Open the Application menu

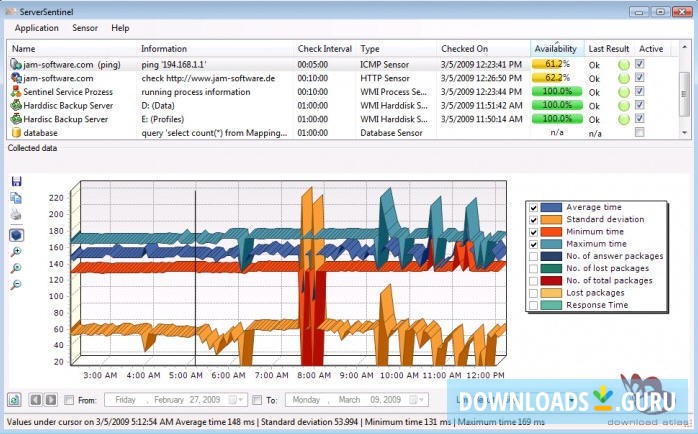click(x=37, y=28)
